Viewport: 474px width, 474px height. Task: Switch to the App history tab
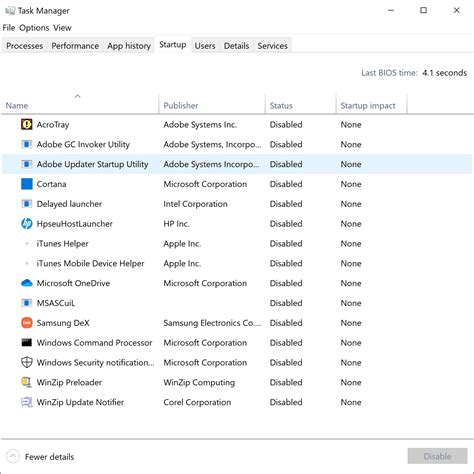click(129, 46)
